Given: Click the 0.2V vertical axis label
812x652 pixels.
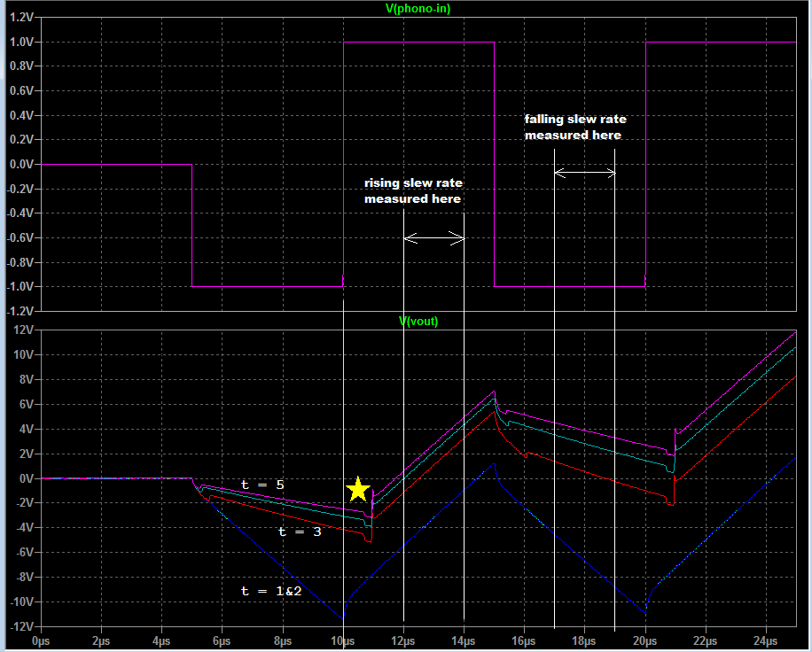Looking at the screenshot, I should (x=22, y=140).
